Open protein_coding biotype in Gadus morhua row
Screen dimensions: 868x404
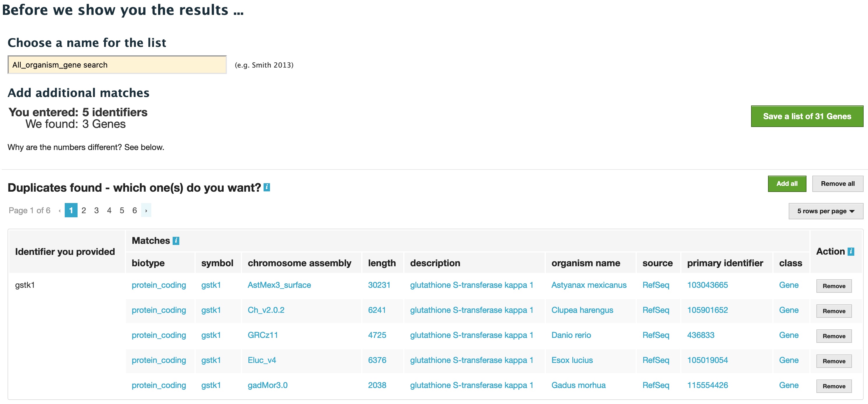[x=159, y=385]
